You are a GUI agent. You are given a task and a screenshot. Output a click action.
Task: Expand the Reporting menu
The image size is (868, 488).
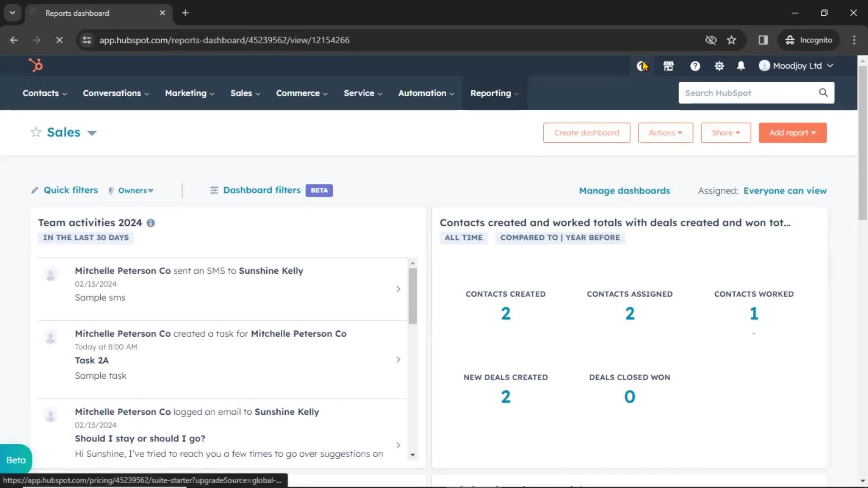[x=495, y=93]
